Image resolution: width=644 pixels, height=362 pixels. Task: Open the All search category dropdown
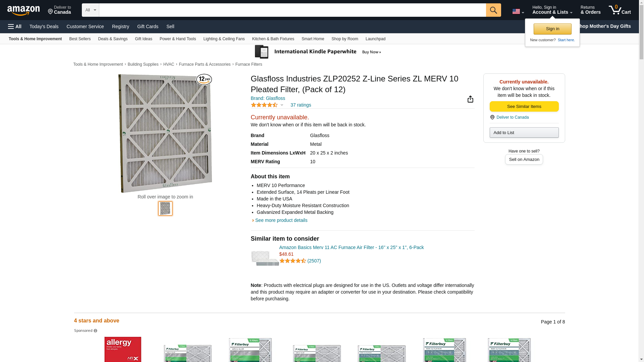pos(90,10)
